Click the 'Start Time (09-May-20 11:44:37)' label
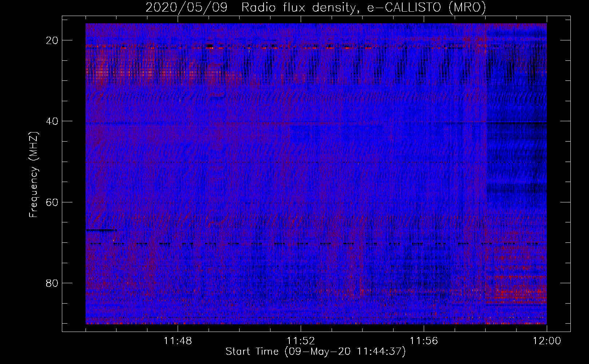Screen dimensions: 589x364 (315, 352)
